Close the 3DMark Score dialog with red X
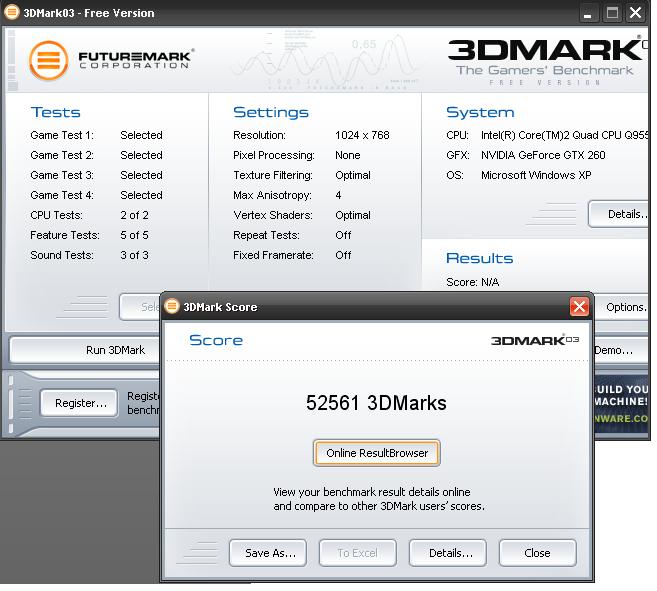The width and height of the screenshot is (657, 591). pyautogui.click(x=579, y=307)
